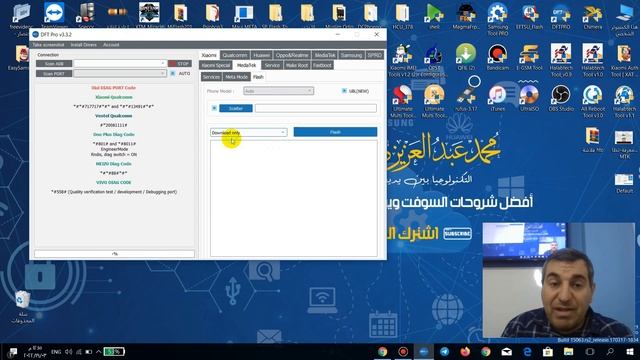This screenshot has height=360, width=640.
Task: Switch to the Qualcomm tab
Action: point(235,55)
